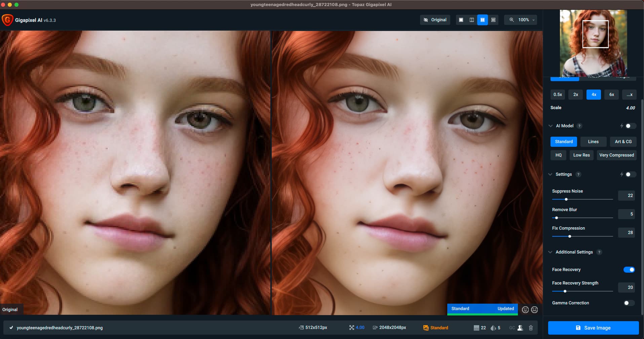This screenshot has height=339, width=644.
Task: Click the Original view button
Action: [x=435, y=20]
